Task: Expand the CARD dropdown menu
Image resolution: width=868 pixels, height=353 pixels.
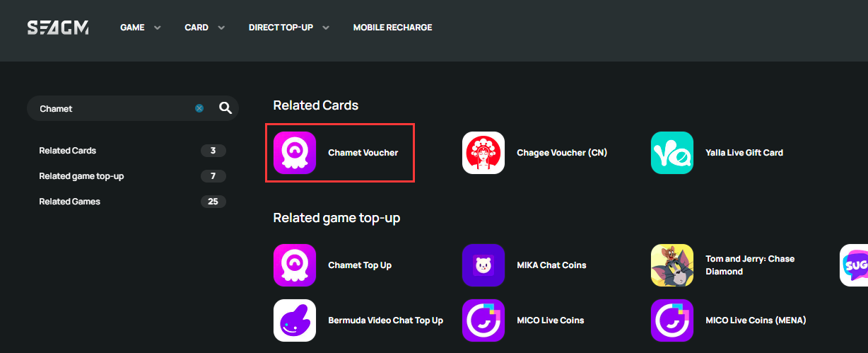Action: click(x=205, y=28)
